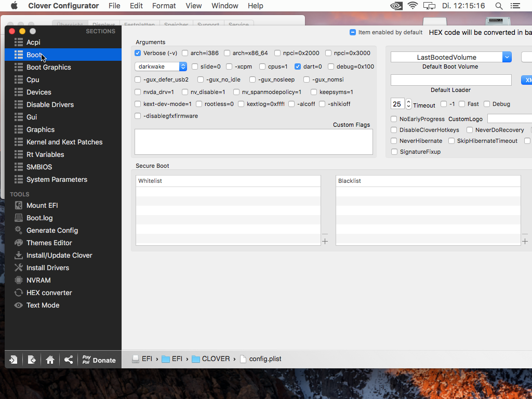This screenshot has width=532, height=399.
Task: Click config.plist in the path bar
Action: pyautogui.click(x=261, y=358)
